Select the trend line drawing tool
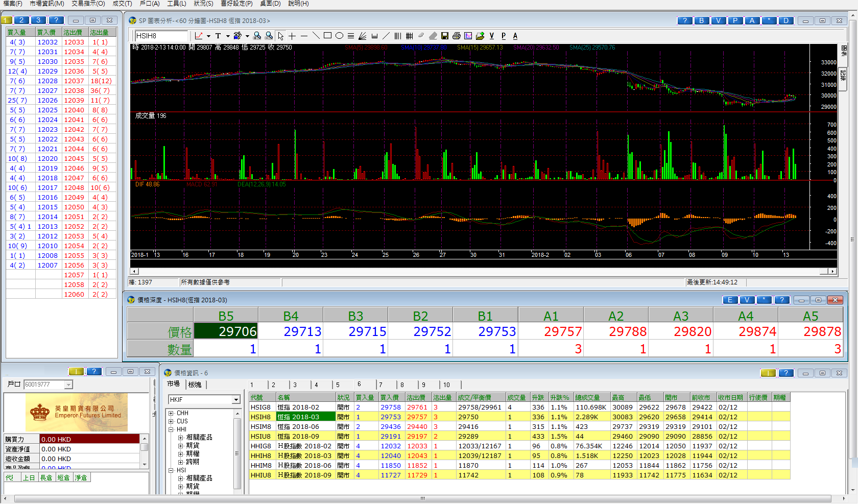The image size is (858, 504). (316, 36)
